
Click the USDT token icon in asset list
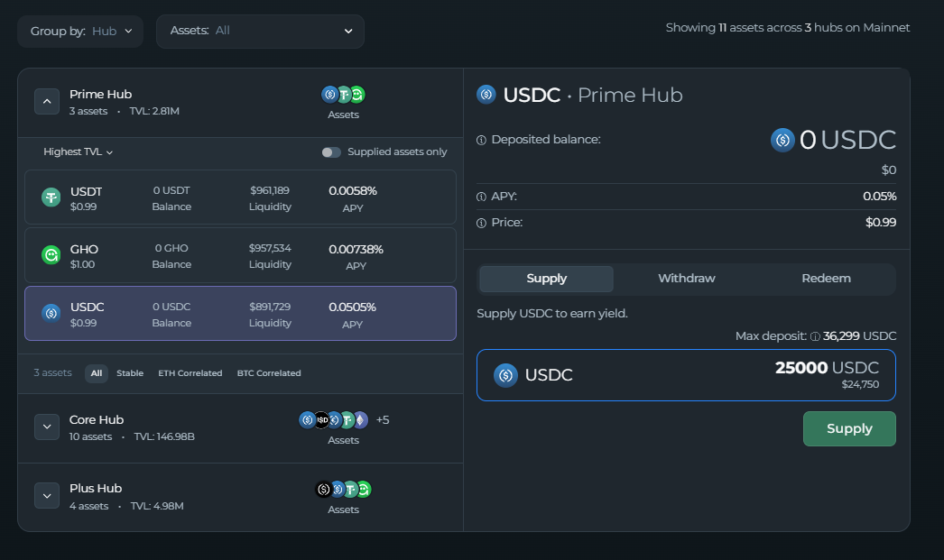51,197
